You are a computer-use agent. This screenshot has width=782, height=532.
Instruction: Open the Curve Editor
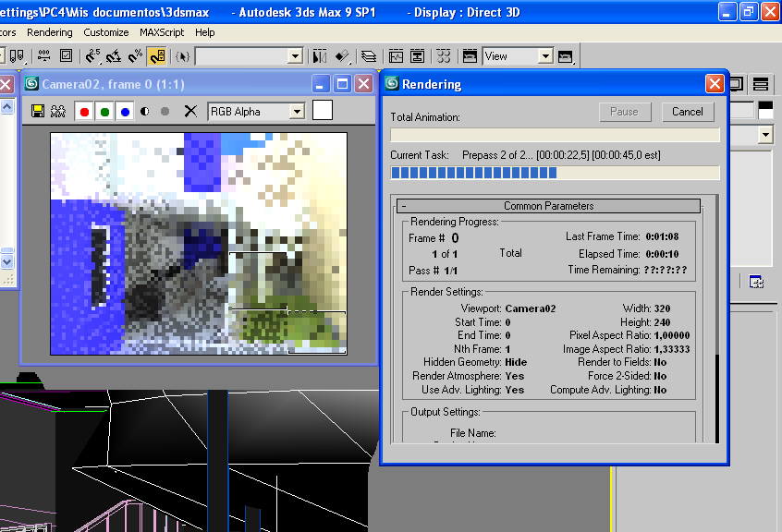[x=396, y=56]
